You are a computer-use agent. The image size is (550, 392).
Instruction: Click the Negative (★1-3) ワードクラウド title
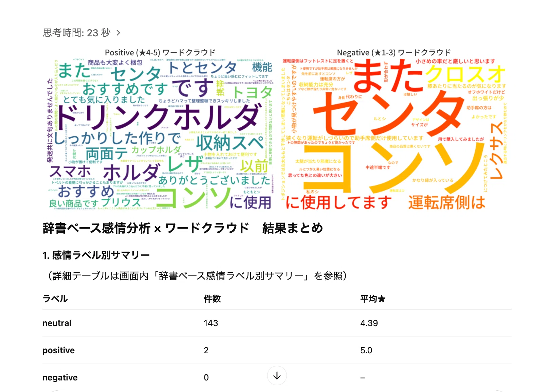[x=394, y=53]
